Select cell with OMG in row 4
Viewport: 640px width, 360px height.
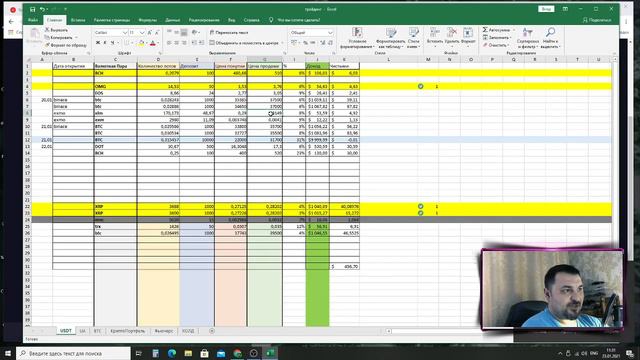pos(116,86)
